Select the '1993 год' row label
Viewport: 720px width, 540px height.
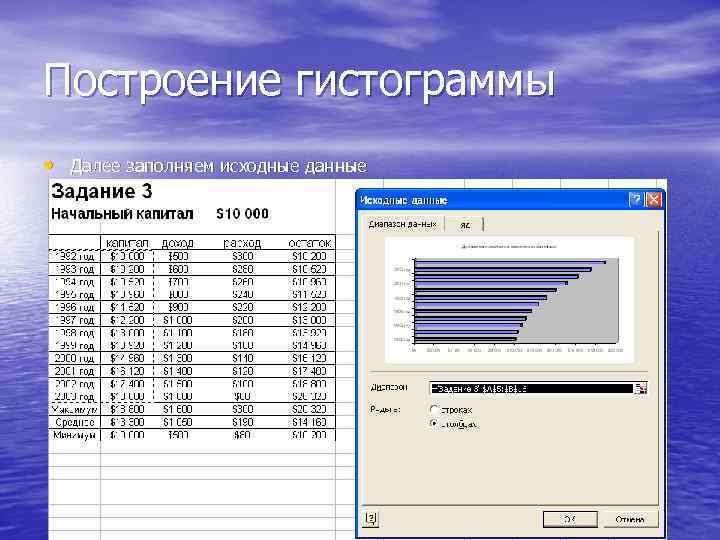pyautogui.click(x=74, y=269)
